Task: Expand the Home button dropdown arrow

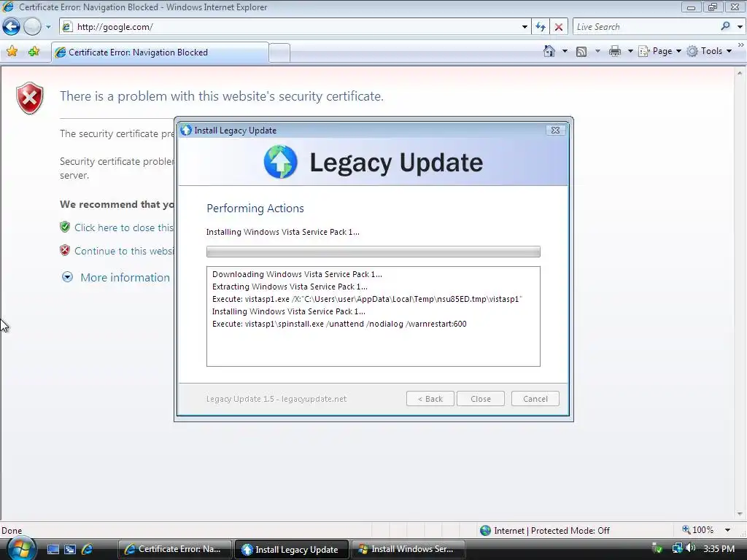Action: coord(565,51)
